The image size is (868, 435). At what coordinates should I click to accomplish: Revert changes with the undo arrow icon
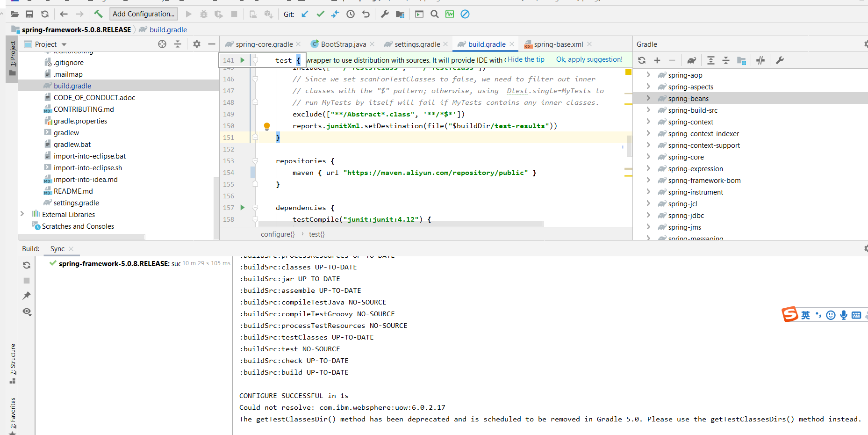point(366,14)
